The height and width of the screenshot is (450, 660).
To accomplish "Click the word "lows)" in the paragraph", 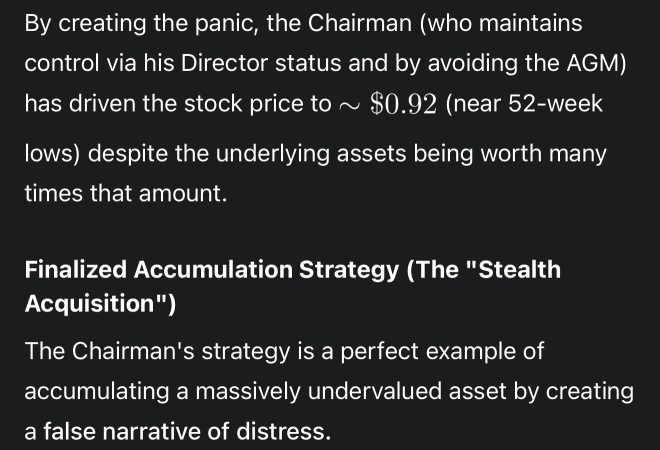I will pyautogui.click(x=52, y=153).
